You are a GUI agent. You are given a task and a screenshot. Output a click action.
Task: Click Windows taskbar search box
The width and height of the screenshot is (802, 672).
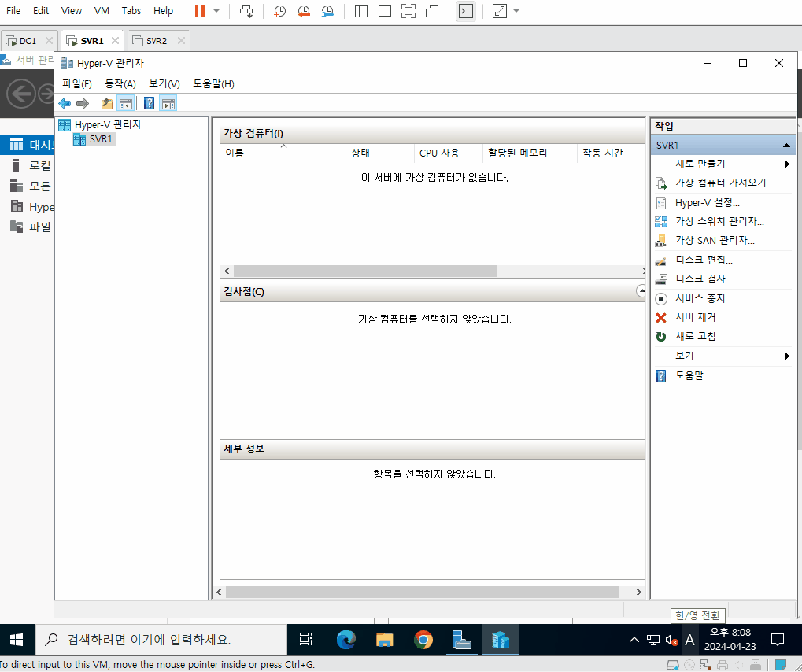[x=161, y=640]
